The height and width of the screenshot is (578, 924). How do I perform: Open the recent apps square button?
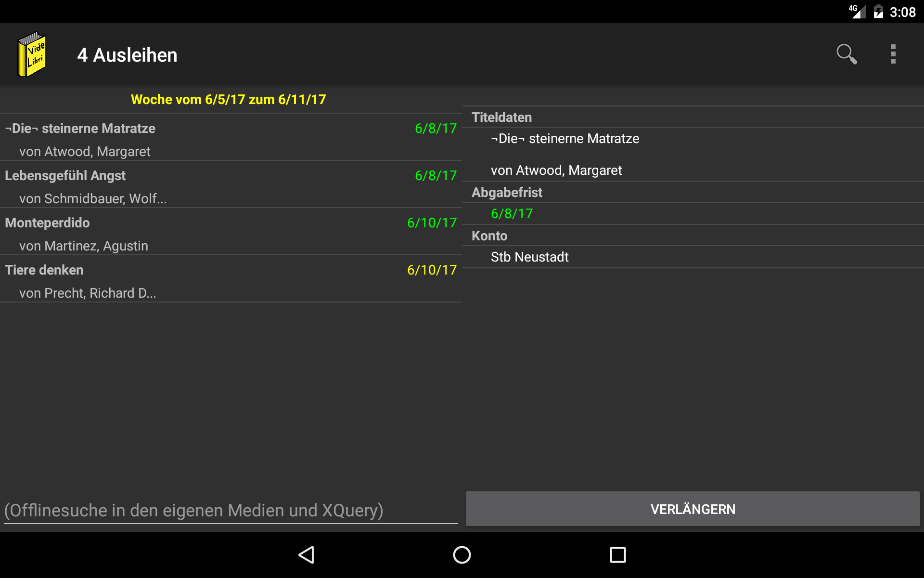(617, 555)
